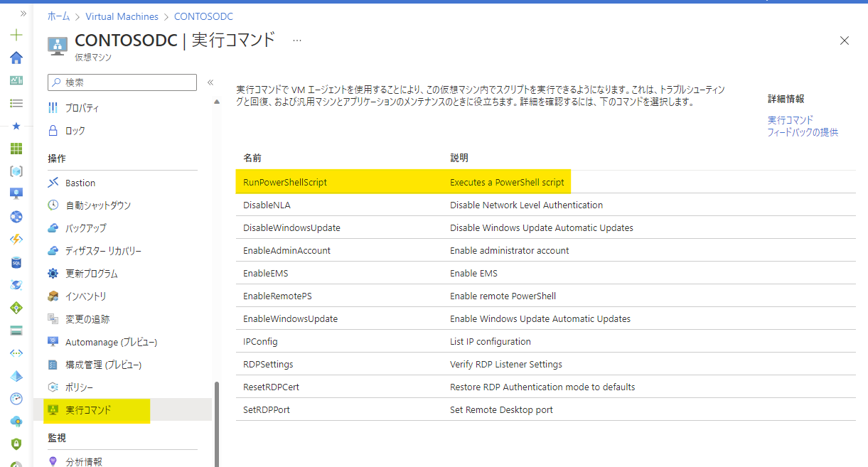Open Security Center green shield icon
This screenshot has height=467, width=868.
16,444
